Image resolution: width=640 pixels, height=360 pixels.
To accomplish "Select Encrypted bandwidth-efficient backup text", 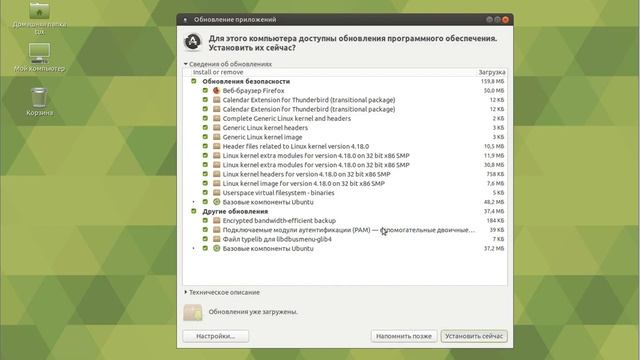I will point(279,220).
